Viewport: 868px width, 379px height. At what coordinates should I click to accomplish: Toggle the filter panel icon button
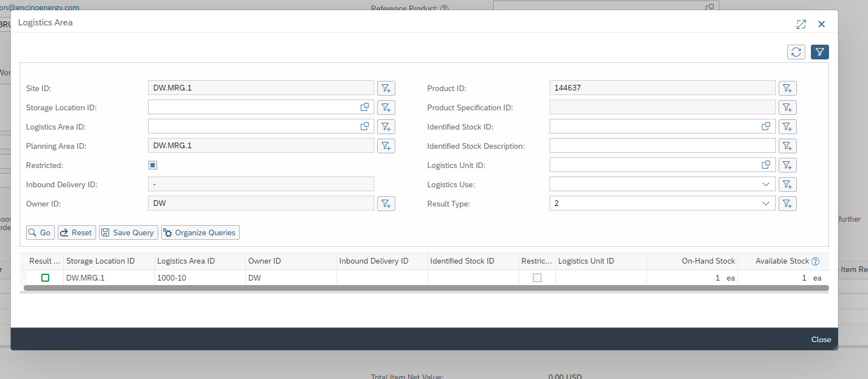click(820, 52)
